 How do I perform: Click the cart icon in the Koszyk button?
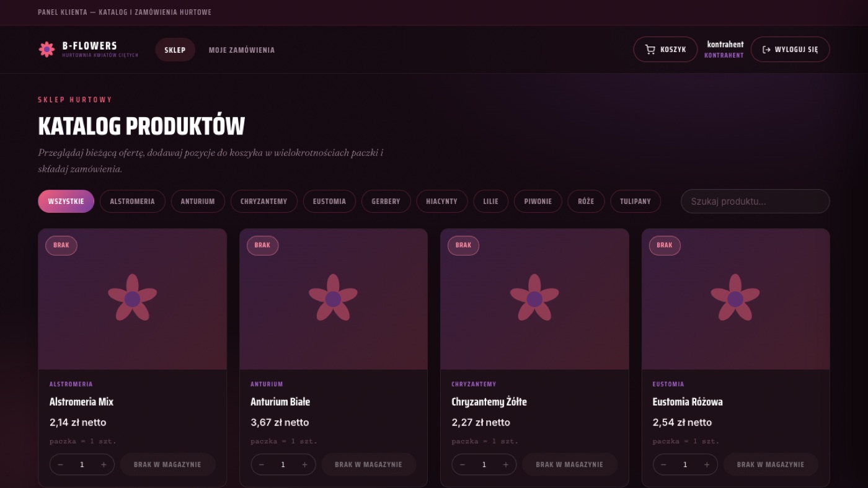(x=650, y=50)
